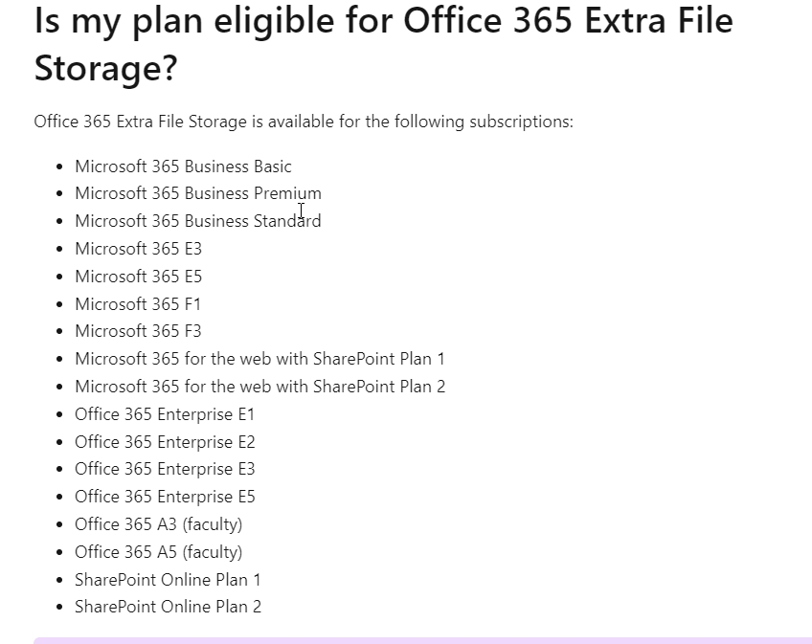Click the Microsoft 365 Business Basic item
The height and width of the screenshot is (644, 812).
(183, 167)
